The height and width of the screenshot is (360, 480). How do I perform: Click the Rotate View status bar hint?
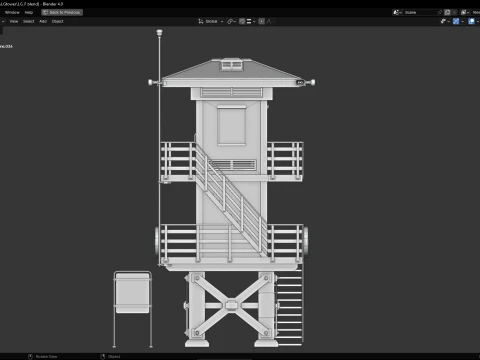(x=43, y=357)
